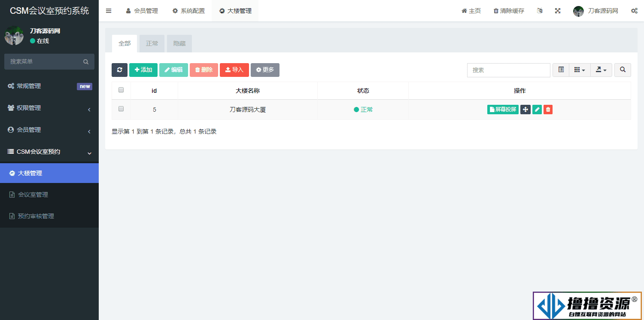
Task: Select the 大楼管理 top tab
Action: click(235, 11)
